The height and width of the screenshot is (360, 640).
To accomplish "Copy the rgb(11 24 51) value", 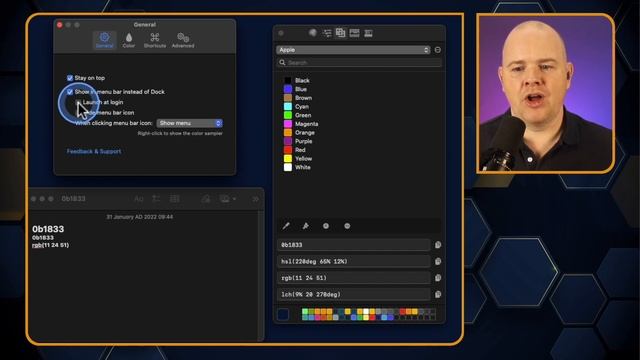I will tap(438, 278).
